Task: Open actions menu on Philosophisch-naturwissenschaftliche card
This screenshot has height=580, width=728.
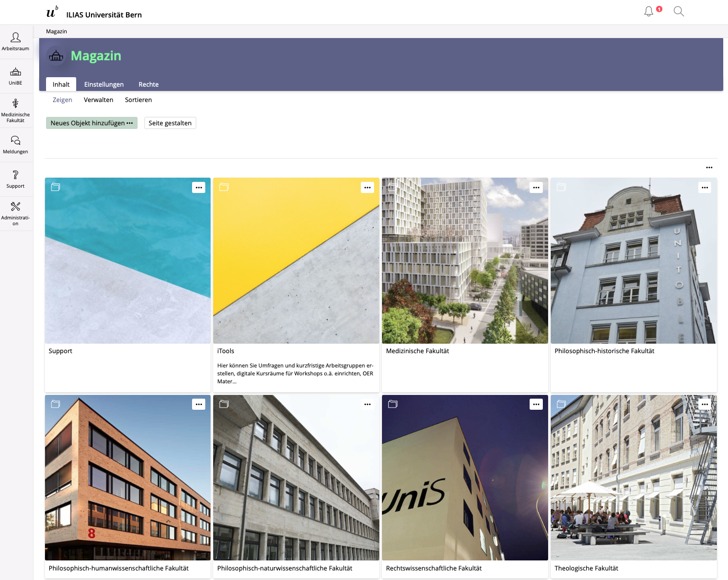Action: (x=367, y=404)
